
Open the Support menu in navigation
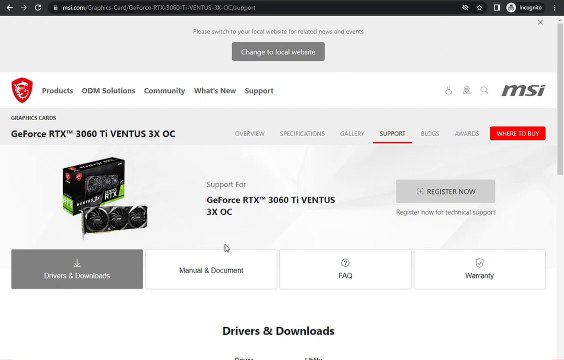[x=259, y=91]
